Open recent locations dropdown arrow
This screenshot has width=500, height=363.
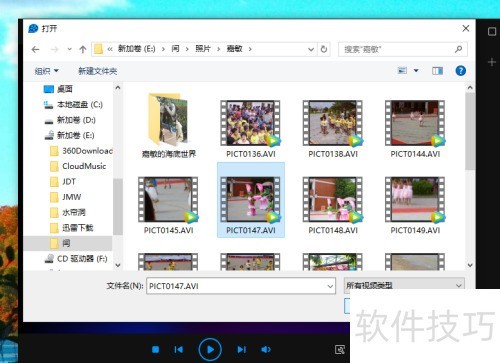pos(69,49)
